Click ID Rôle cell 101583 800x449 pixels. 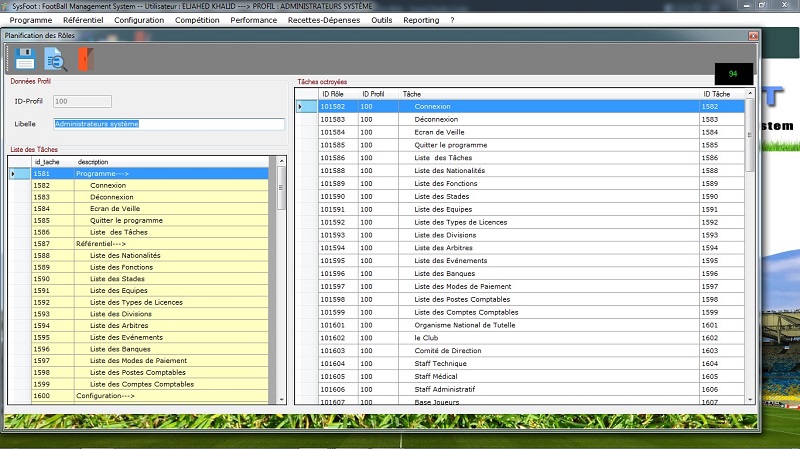(338, 119)
